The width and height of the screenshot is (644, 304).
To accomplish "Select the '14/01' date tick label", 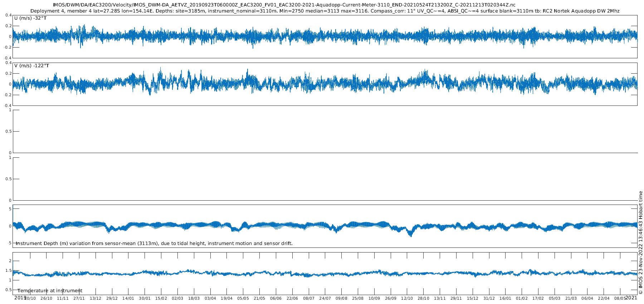I will [x=128, y=298].
